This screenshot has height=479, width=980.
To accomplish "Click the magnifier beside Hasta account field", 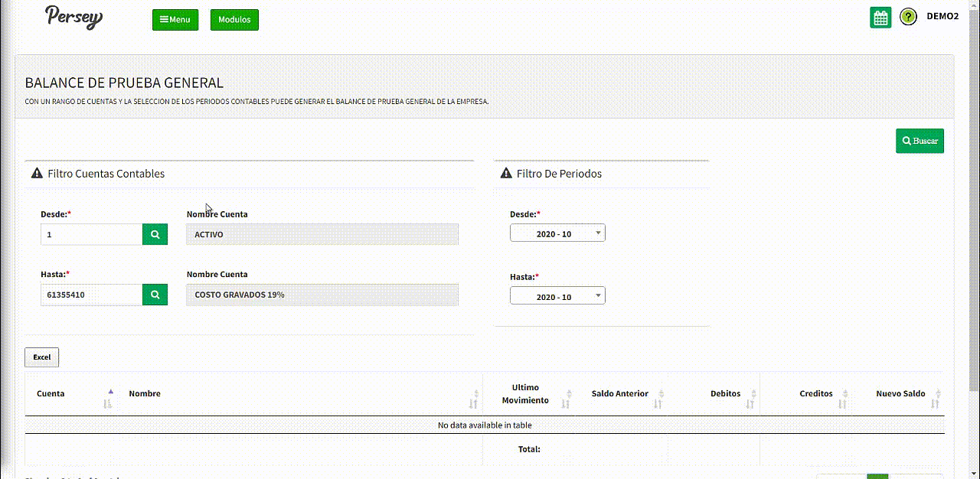I will (x=155, y=295).
